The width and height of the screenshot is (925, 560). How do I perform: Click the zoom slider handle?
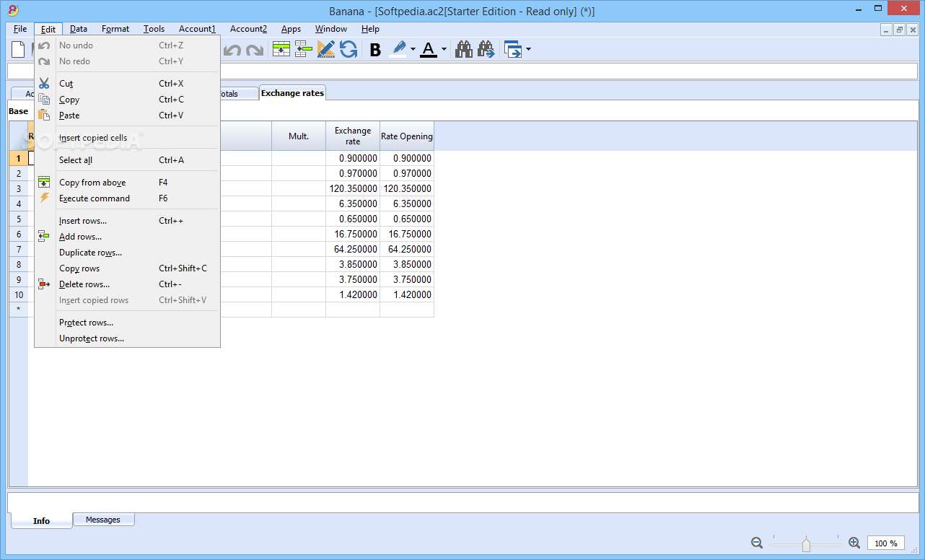coord(806,544)
